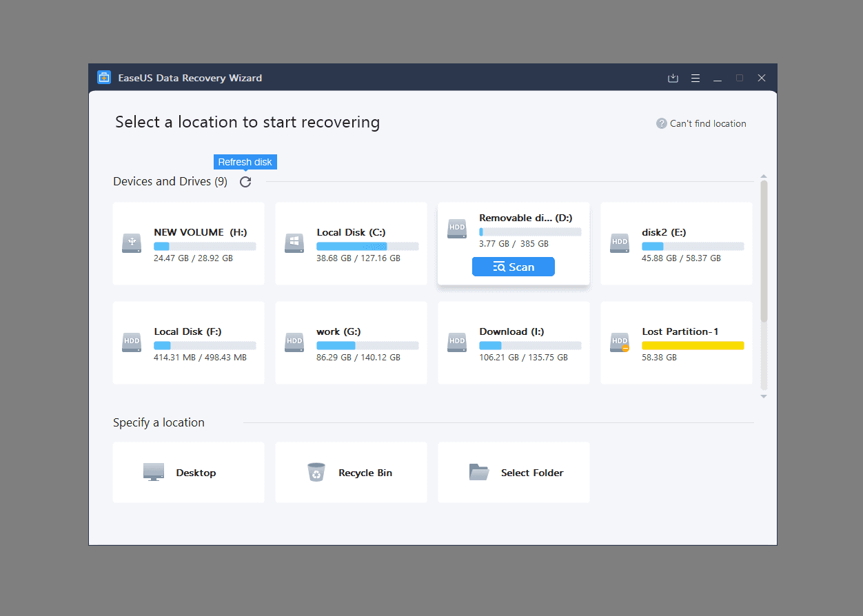Click the HDD icon on disk2 (E:)
863x616 pixels.
click(x=619, y=243)
